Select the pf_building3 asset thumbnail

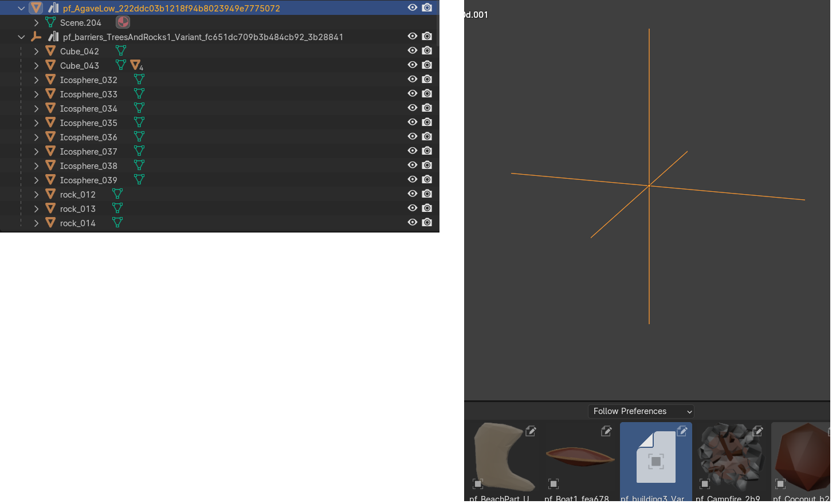pyautogui.click(x=656, y=462)
